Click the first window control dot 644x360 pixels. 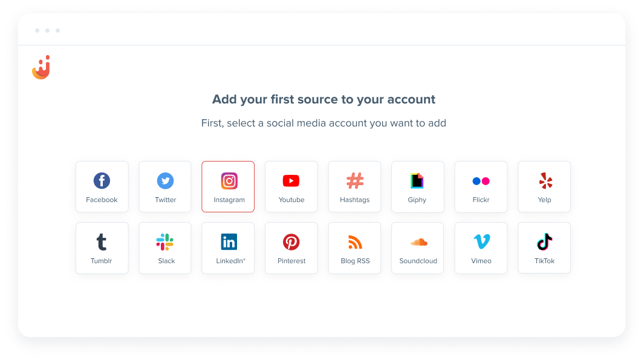click(37, 30)
